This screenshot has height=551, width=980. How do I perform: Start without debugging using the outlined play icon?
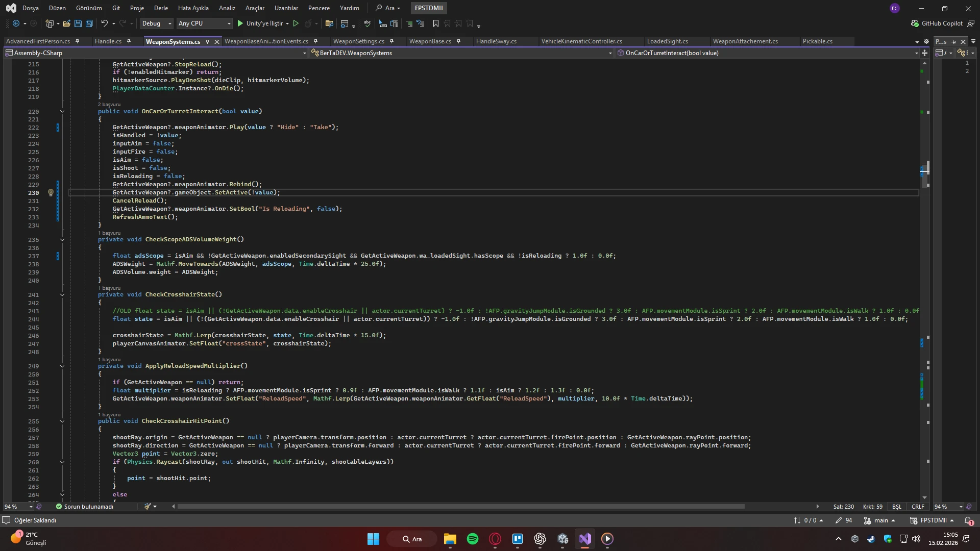pyautogui.click(x=296, y=23)
